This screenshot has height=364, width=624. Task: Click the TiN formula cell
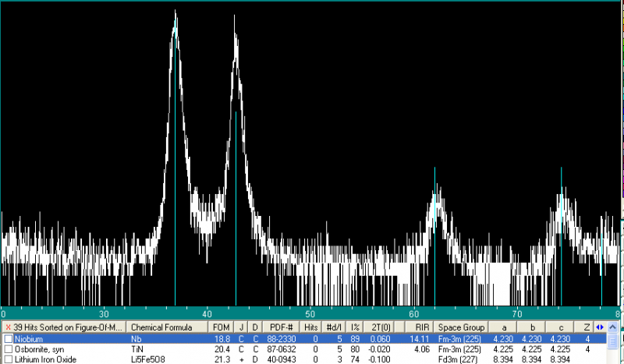click(137, 349)
